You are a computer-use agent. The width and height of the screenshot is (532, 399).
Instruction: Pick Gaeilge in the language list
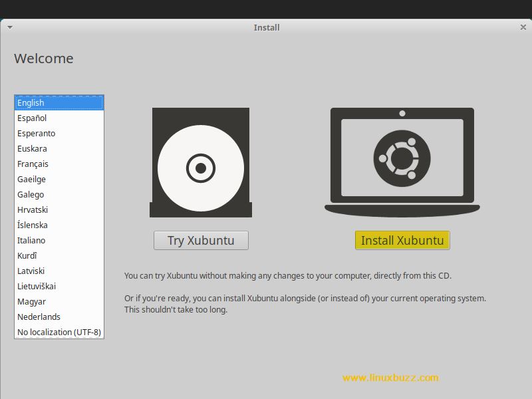click(x=59, y=179)
